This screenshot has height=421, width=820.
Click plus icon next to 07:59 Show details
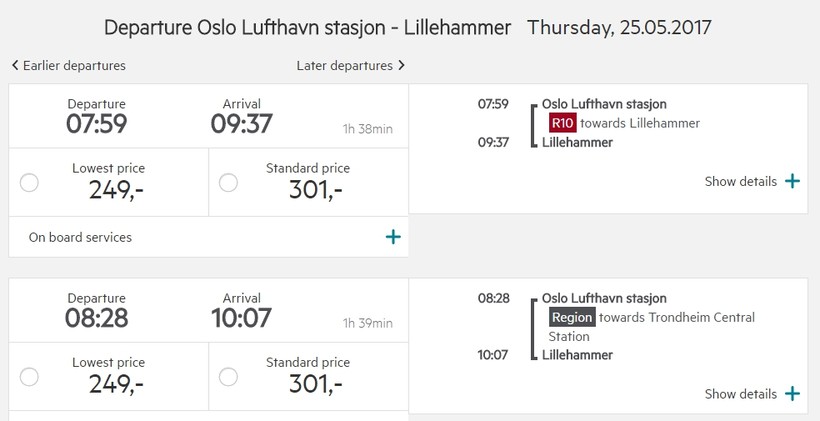[792, 181]
